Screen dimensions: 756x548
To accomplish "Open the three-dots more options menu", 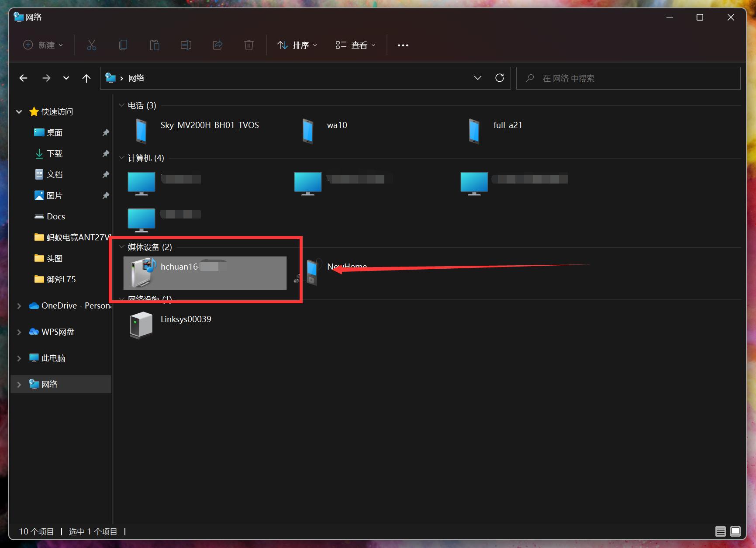I will coord(403,45).
